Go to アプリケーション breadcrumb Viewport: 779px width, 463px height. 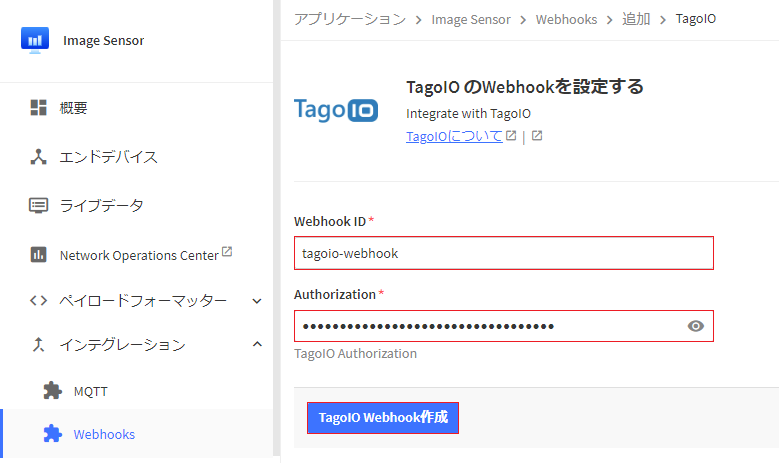pyautogui.click(x=350, y=19)
